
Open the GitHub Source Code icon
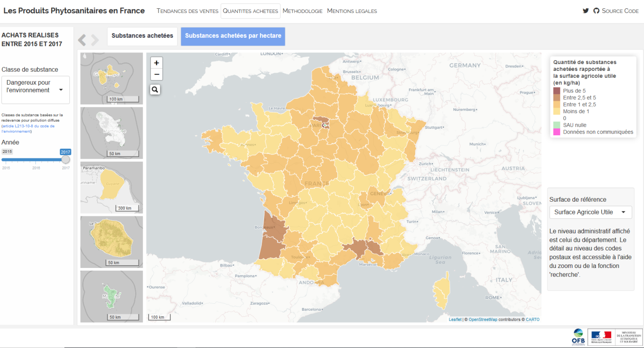(x=597, y=11)
